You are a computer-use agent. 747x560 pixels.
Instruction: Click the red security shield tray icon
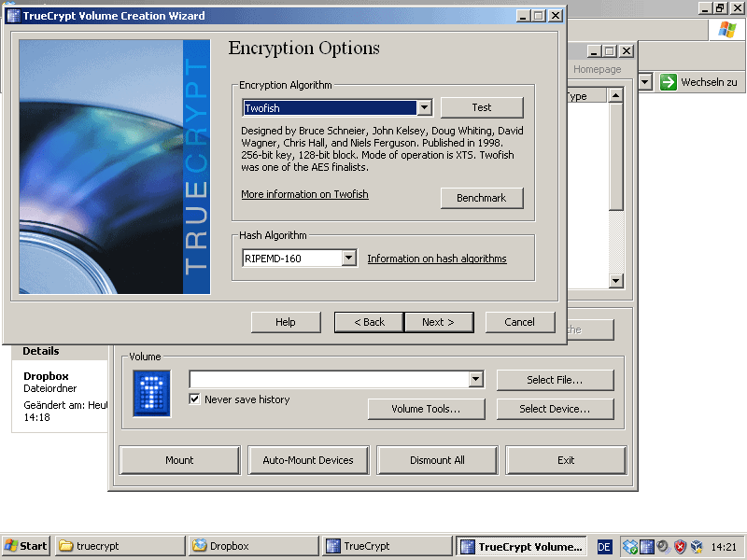point(681,546)
